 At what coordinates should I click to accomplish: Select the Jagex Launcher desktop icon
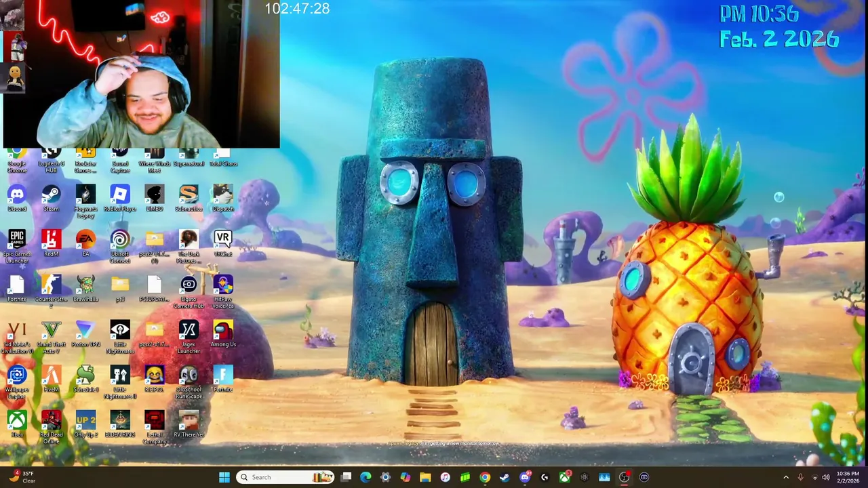[189, 337]
